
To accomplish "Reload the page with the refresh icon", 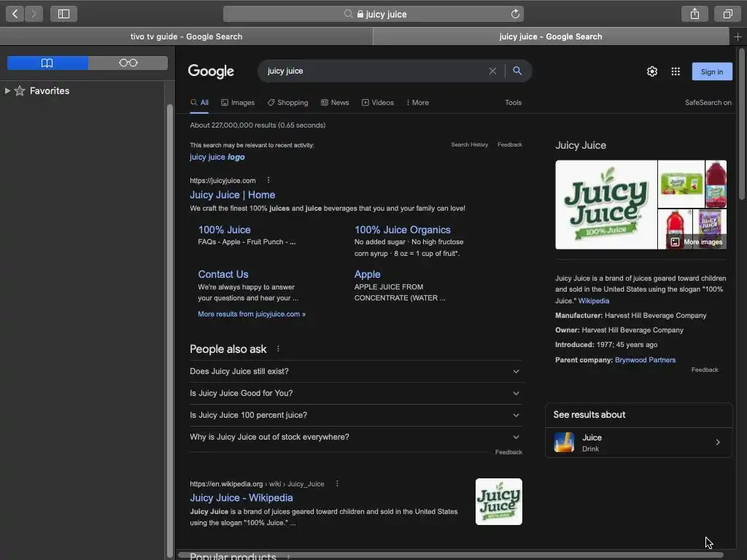I will coord(515,14).
